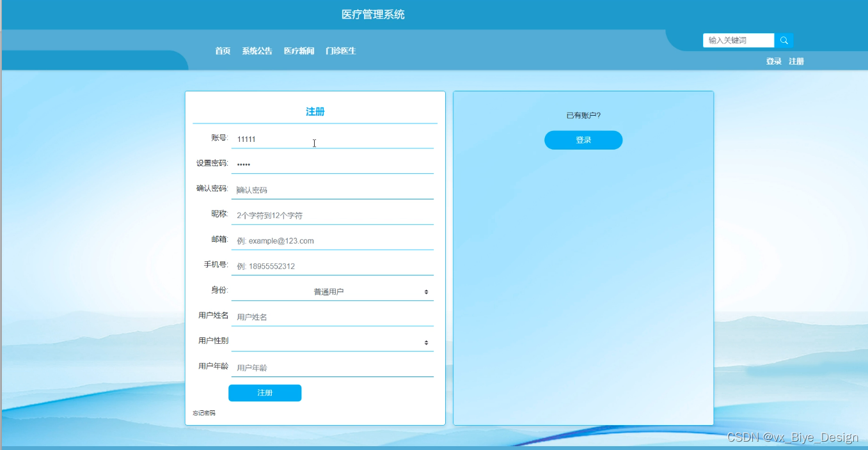Click the 注册 link in header
The height and width of the screenshot is (450, 868).
tap(796, 61)
